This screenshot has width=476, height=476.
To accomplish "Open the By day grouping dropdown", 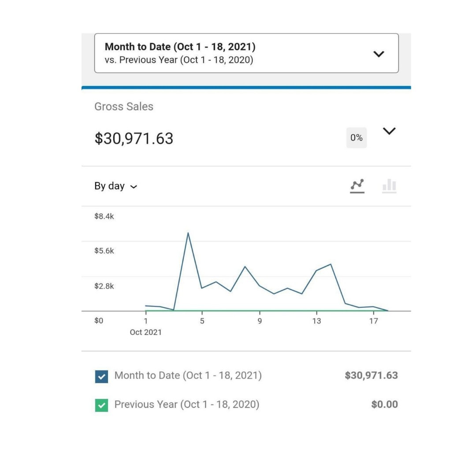I will pyautogui.click(x=115, y=186).
